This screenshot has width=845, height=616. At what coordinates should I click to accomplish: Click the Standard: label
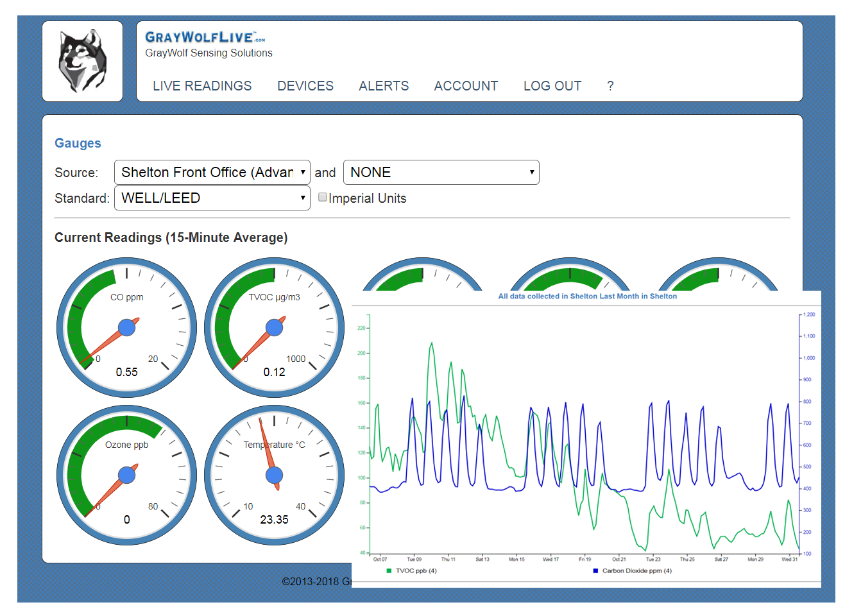82,198
